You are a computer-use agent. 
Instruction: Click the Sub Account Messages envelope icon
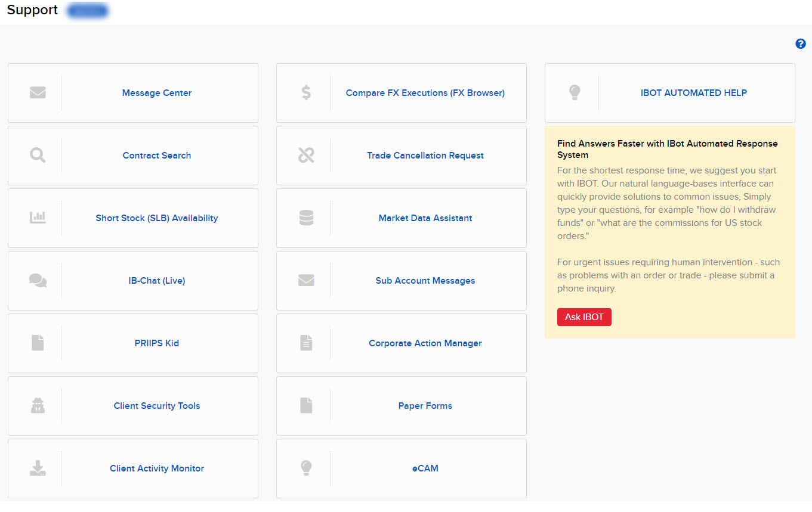pyautogui.click(x=306, y=280)
